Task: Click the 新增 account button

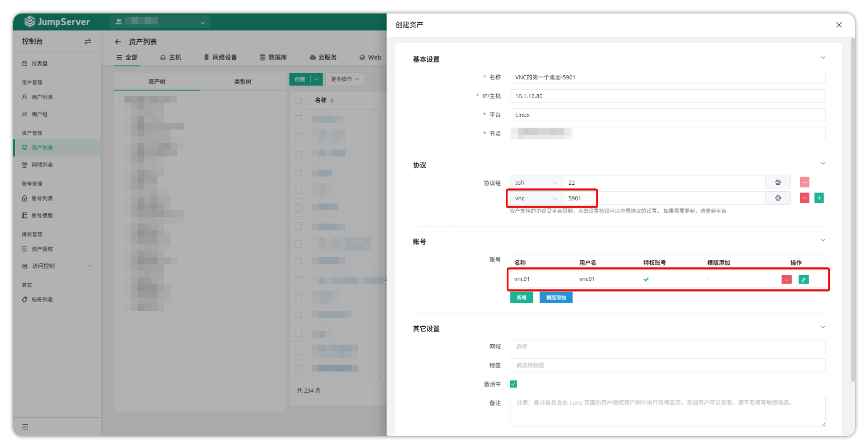Action: coord(521,298)
